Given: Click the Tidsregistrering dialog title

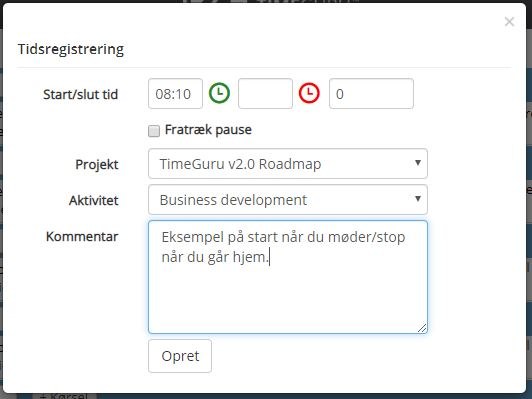Looking at the screenshot, I should click(71, 49).
